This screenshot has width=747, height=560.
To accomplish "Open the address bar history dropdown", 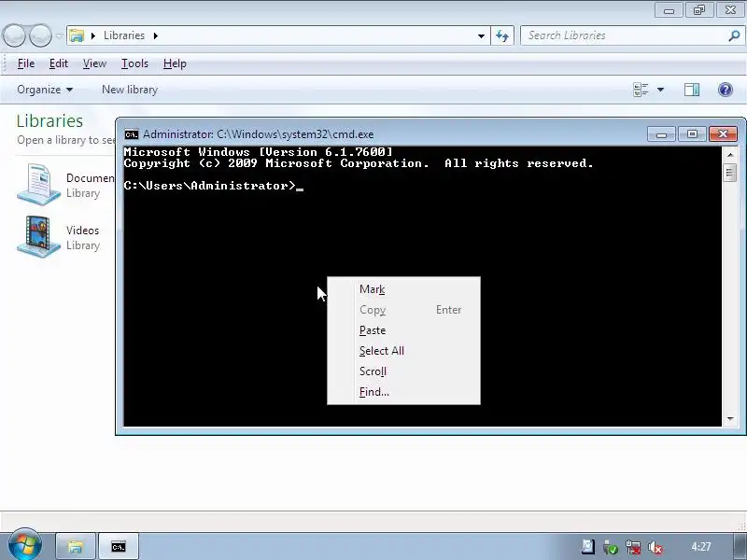I will (x=481, y=35).
